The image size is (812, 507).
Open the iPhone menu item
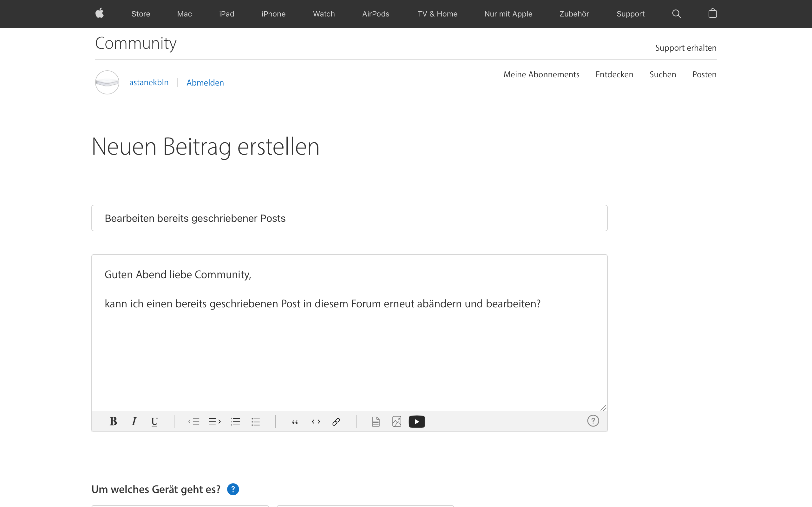coord(273,14)
